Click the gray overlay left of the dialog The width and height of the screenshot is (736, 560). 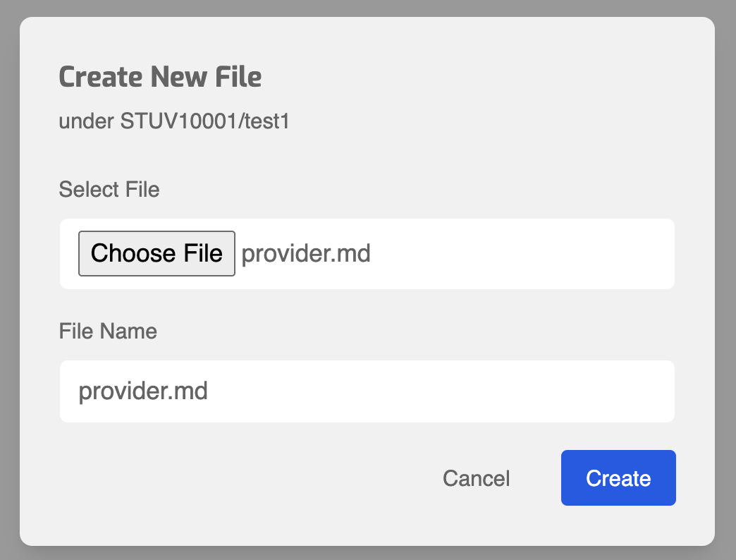(x=9, y=282)
